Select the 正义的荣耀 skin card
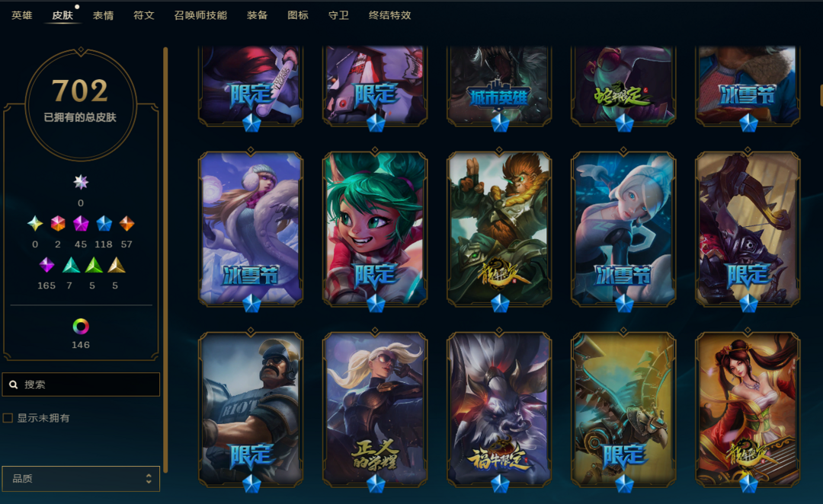 [375, 410]
